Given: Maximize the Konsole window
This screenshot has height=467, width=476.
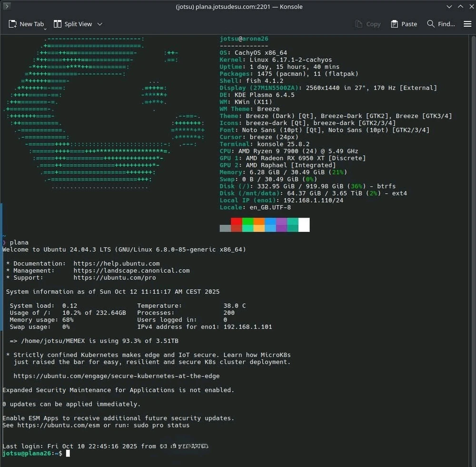Looking at the screenshot, I should pyautogui.click(x=460, y=7).
